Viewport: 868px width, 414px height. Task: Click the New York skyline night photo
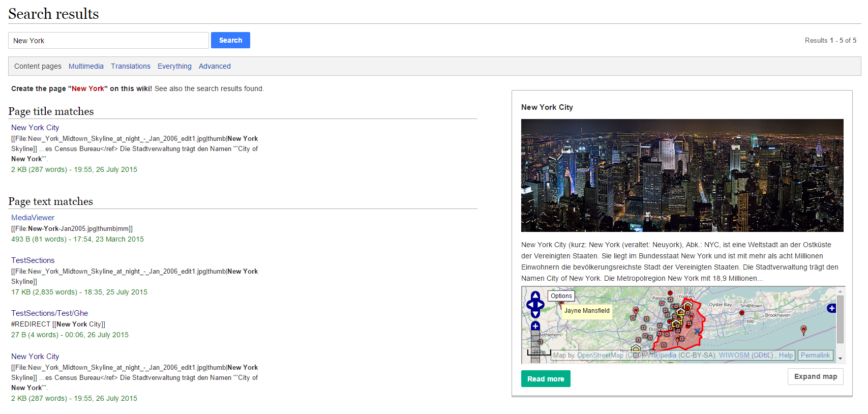(x=682, y=175)
